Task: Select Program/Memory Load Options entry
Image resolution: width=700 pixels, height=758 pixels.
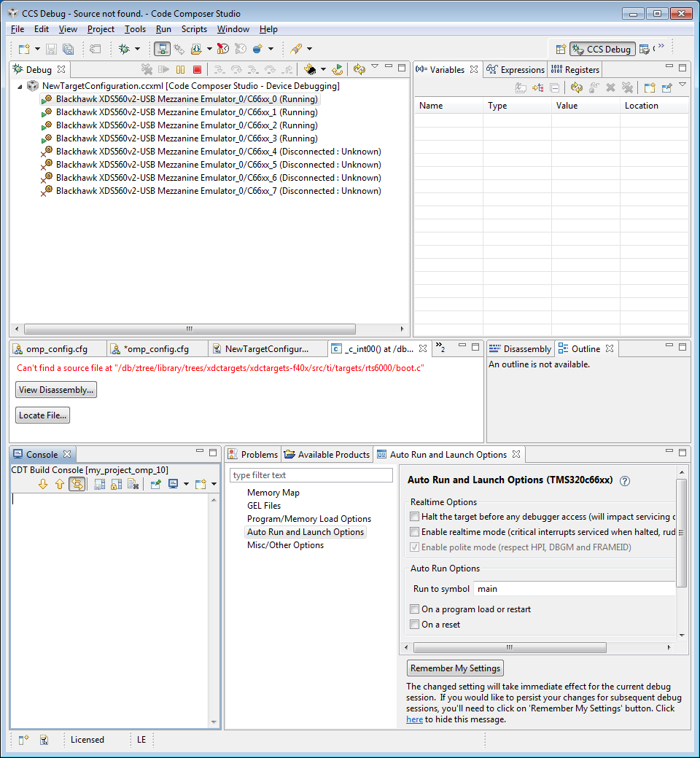Action: [309, 519]
